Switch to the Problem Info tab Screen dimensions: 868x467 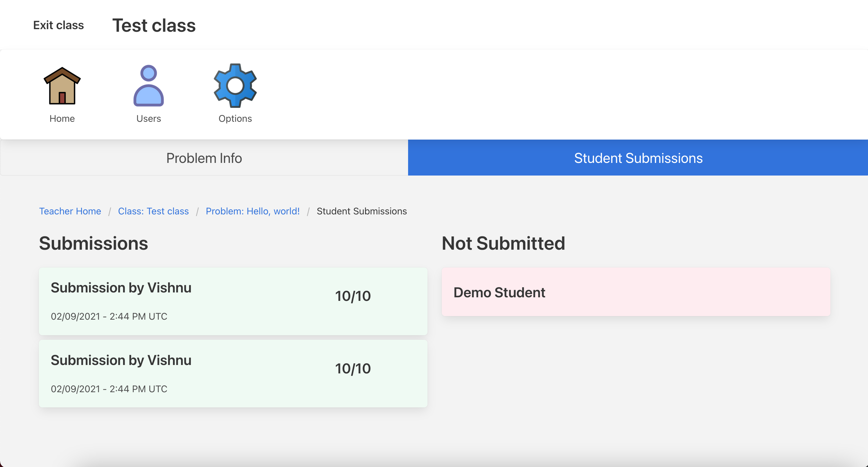tap(204, 158)
